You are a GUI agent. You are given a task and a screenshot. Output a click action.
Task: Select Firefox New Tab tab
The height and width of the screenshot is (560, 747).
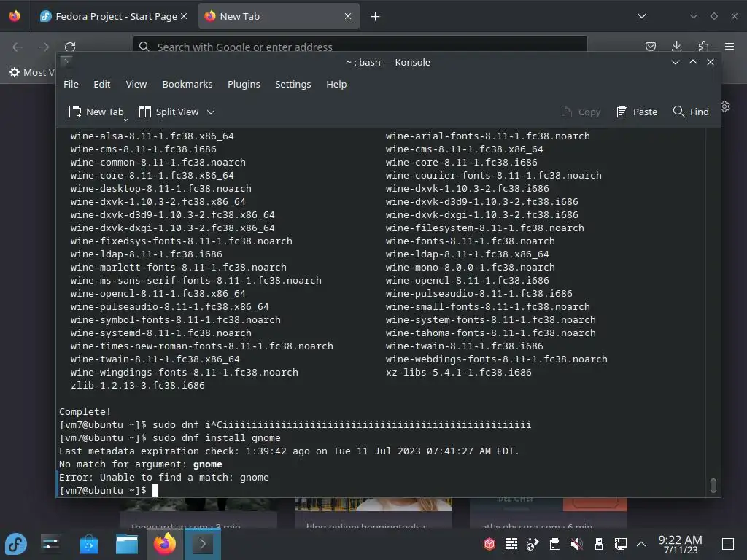pos(279,16)
